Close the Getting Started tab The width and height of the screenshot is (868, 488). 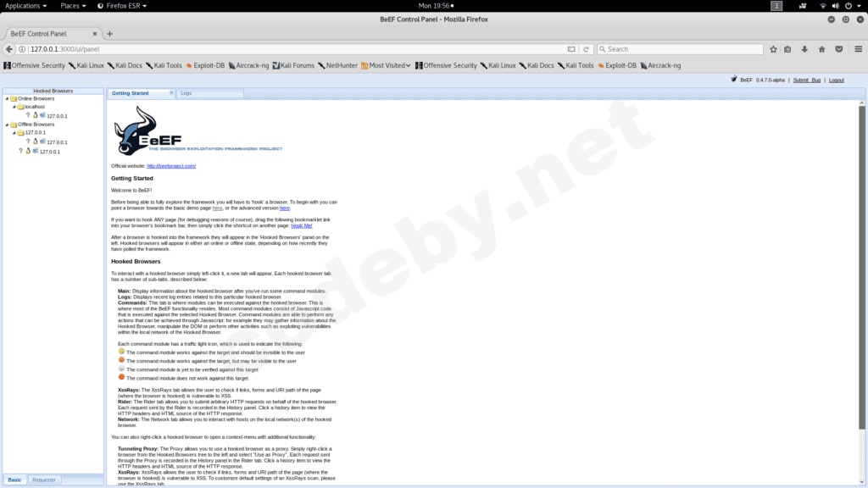[x=171, y=93]
